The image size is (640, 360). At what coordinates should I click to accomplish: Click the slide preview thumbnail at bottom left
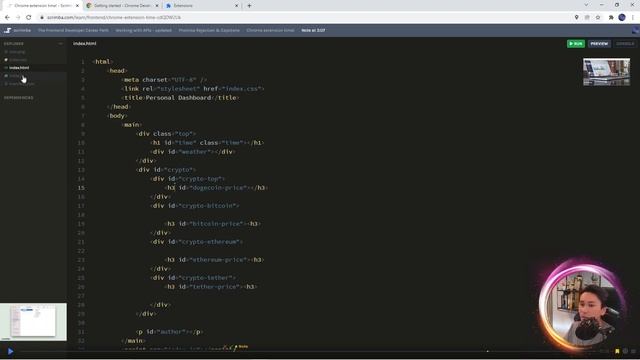tap(33, 322)
